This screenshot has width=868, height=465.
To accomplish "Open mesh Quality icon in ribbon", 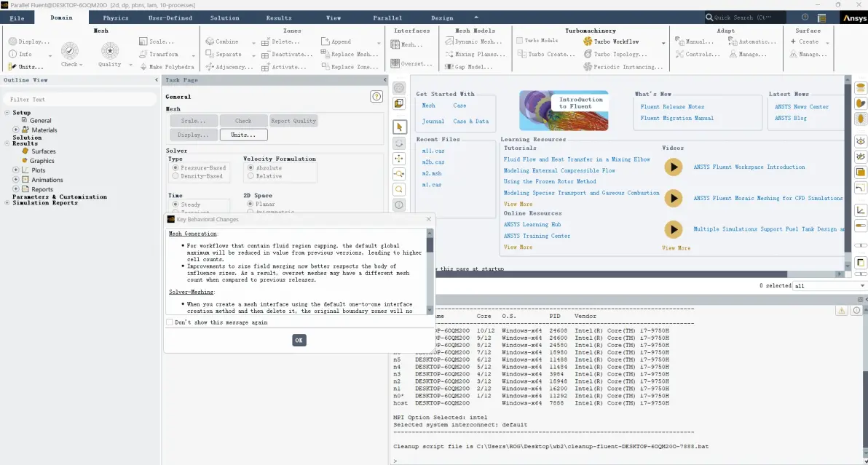I will [x=110, y=51].
